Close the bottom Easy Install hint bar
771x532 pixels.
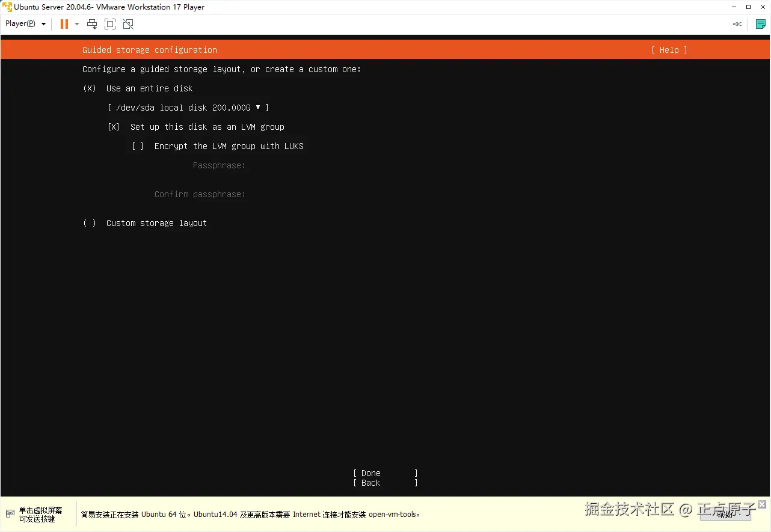click(762, 504)
